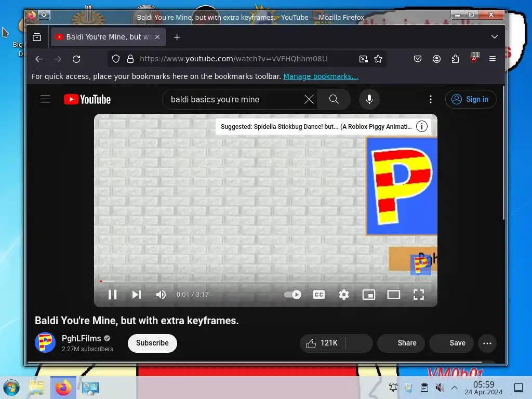Open the PghLFilms channel avatar
This screenshot has height=399, width=532.
[45, 343]
